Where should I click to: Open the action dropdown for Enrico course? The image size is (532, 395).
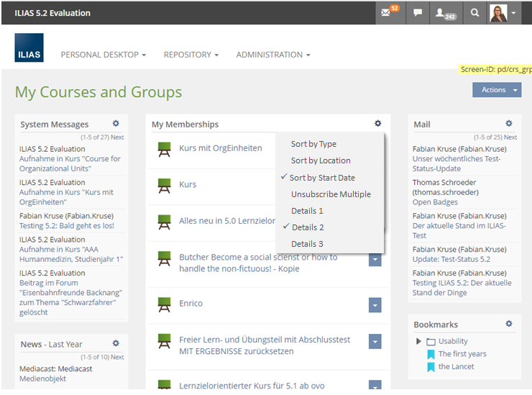(x=375, y=305)
